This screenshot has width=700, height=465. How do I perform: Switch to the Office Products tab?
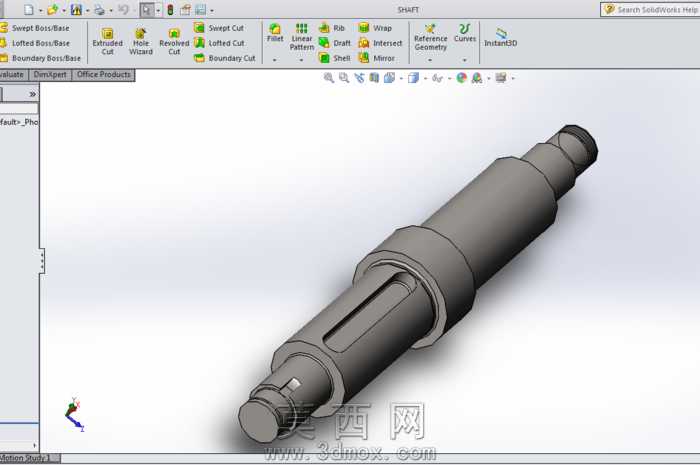[104, 75]
